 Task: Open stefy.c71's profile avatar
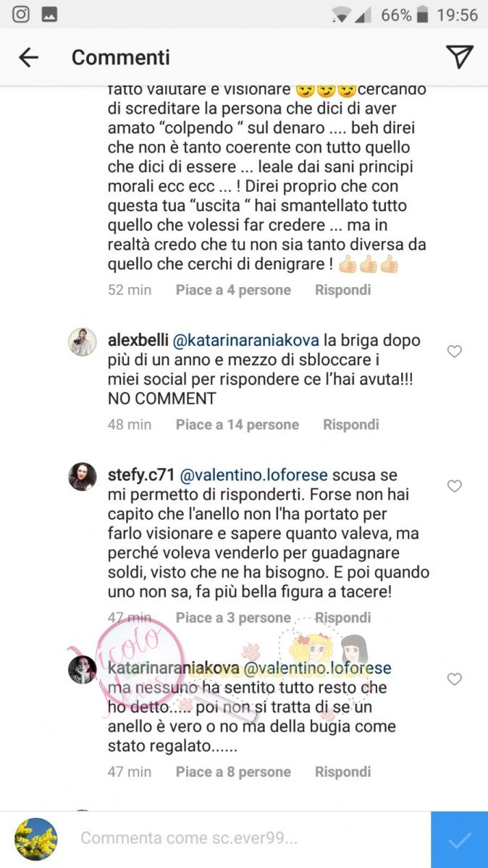83,477
